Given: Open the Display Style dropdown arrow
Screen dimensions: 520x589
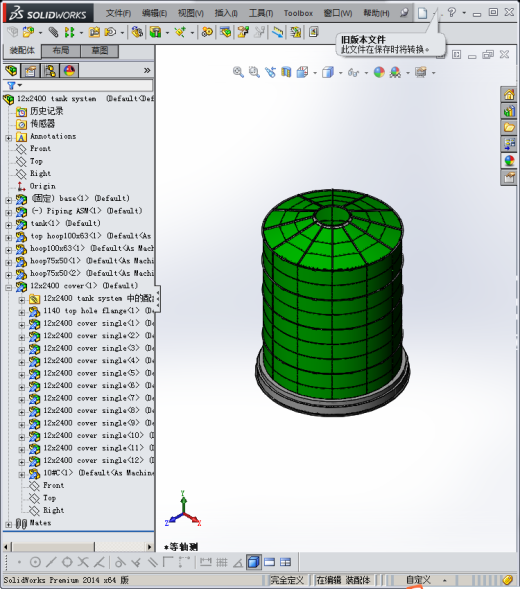Looking at the screenshot, I should coord(340,72).
